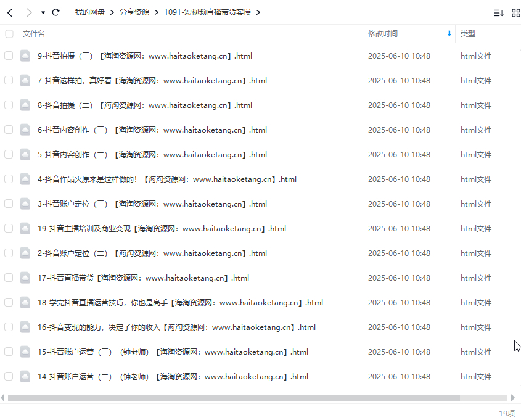Click modified time of 14-抖音账户运营（二）row
This screenshot has width=521, height=420.
point(399,376)
